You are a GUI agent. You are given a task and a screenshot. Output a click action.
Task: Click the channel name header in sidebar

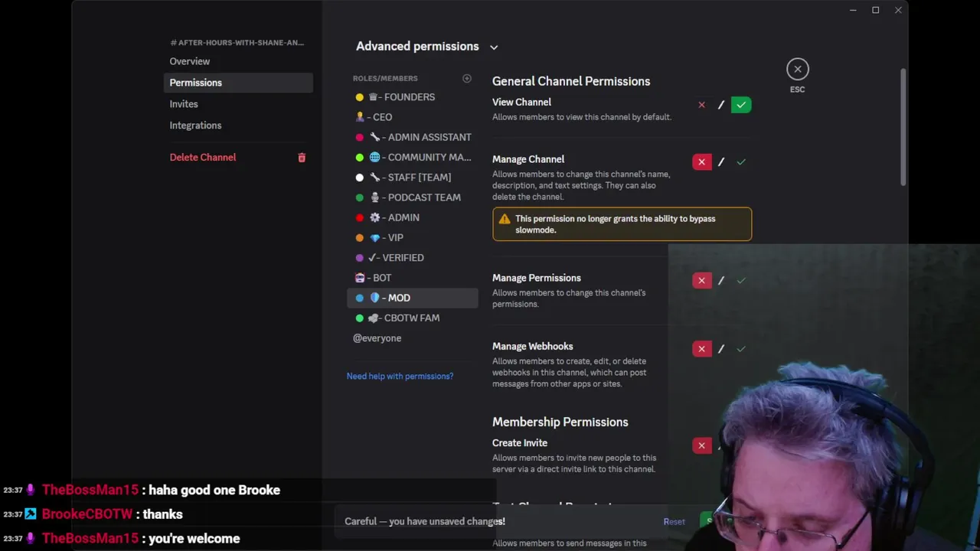237,43
